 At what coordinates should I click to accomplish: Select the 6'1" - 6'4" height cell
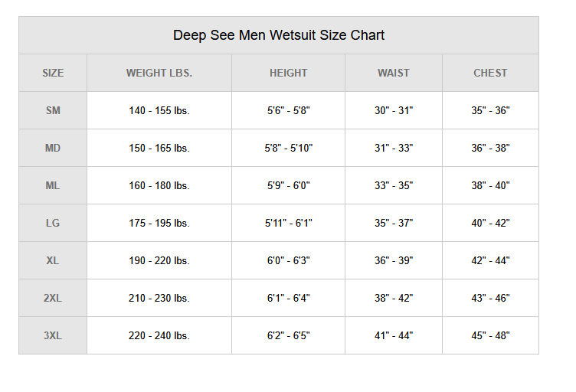point(288,298)
